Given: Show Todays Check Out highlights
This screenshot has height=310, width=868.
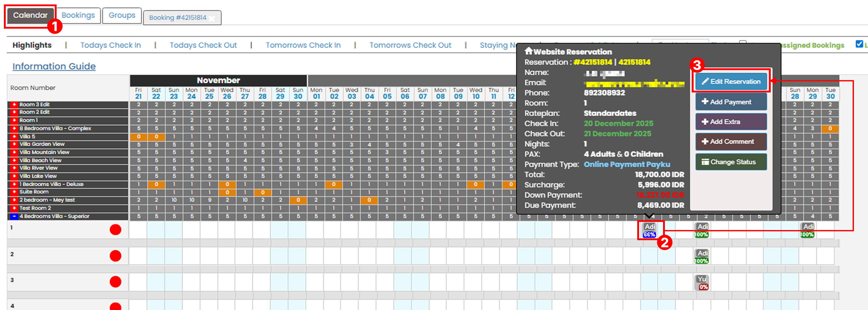Looking at the screenshot, I should pos(203,45).
